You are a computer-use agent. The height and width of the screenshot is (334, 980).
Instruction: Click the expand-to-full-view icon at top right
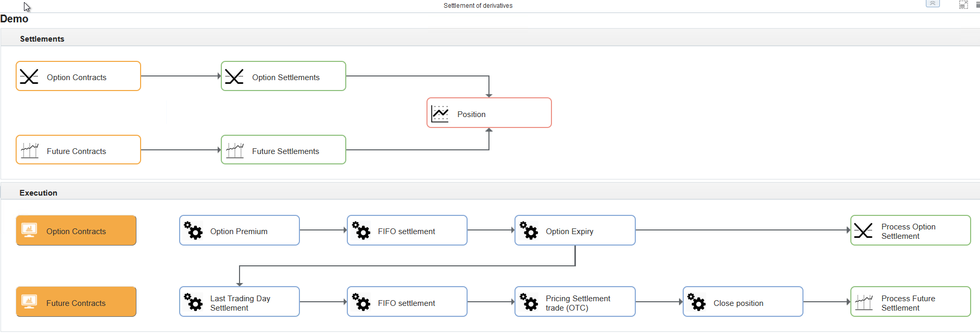click(963, 5)
